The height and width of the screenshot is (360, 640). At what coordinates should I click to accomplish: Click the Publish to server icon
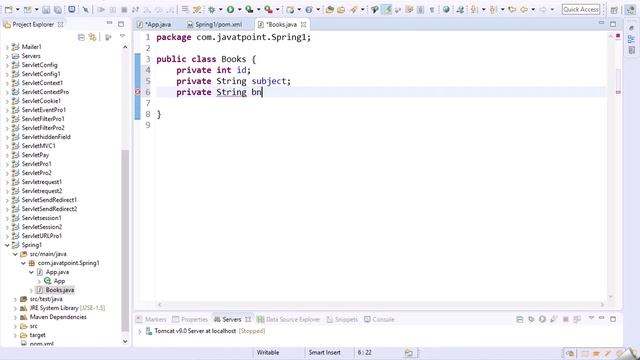tap(577, 319)
